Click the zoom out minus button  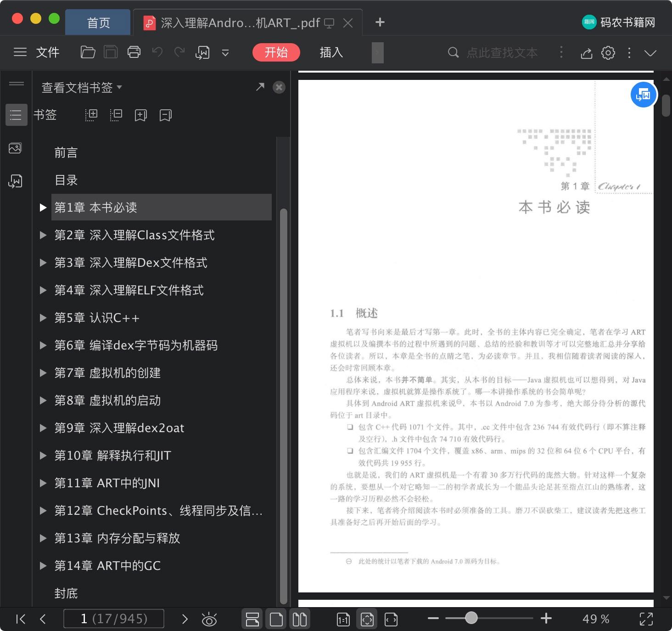[433, 619]
